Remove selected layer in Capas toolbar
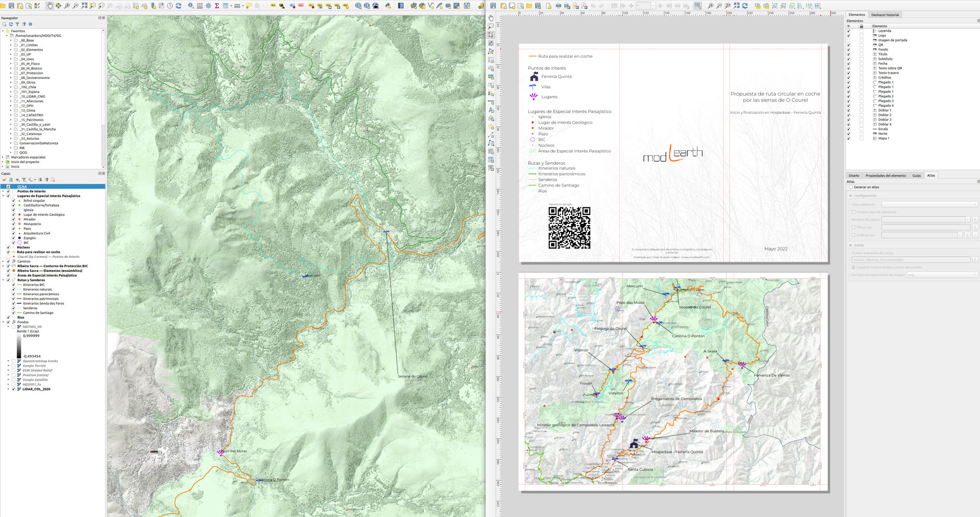 tap(53, 180)
